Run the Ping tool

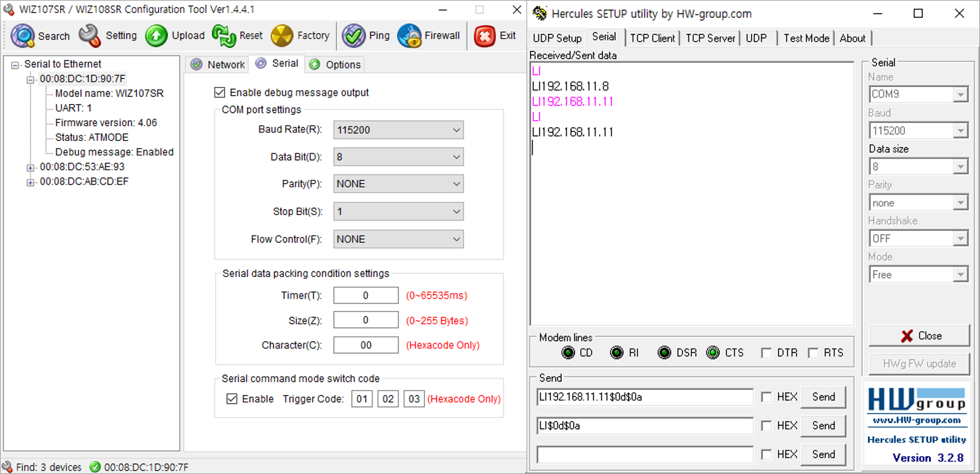[353, 36]
